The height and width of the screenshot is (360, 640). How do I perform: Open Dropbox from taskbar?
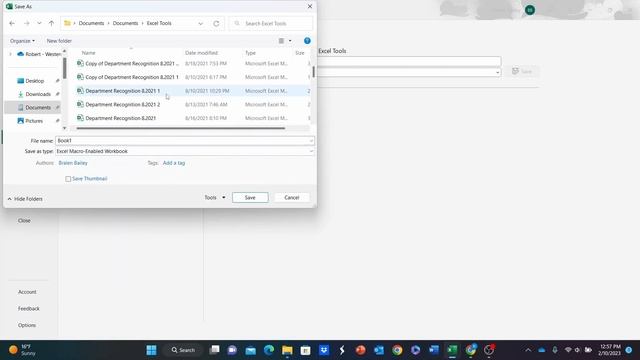(324, 350)
